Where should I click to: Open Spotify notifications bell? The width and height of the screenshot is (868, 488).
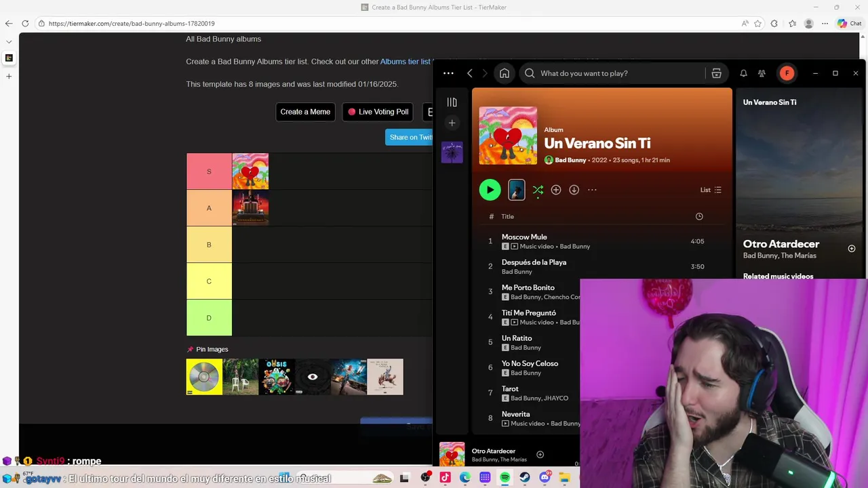tap(743, 73)
